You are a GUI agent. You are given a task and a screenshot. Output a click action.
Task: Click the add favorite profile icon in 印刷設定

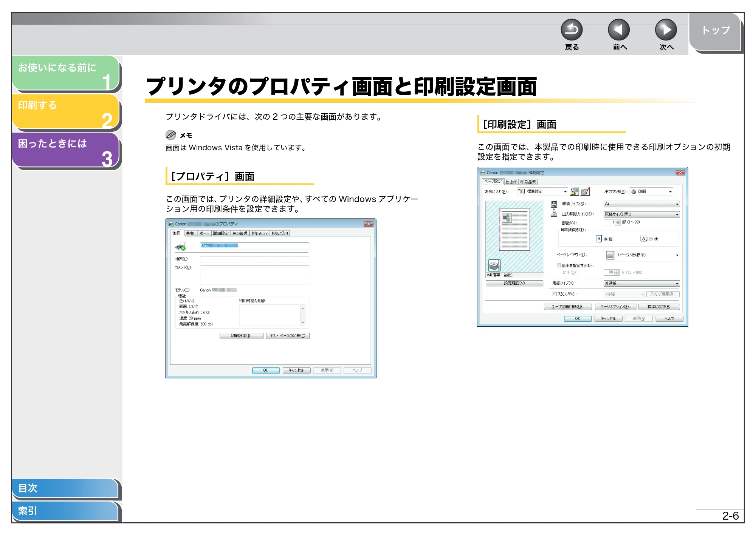click(574, 191)
